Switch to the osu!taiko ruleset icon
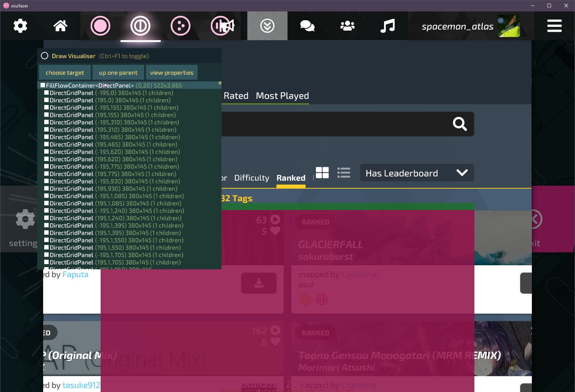 [140, 26]
